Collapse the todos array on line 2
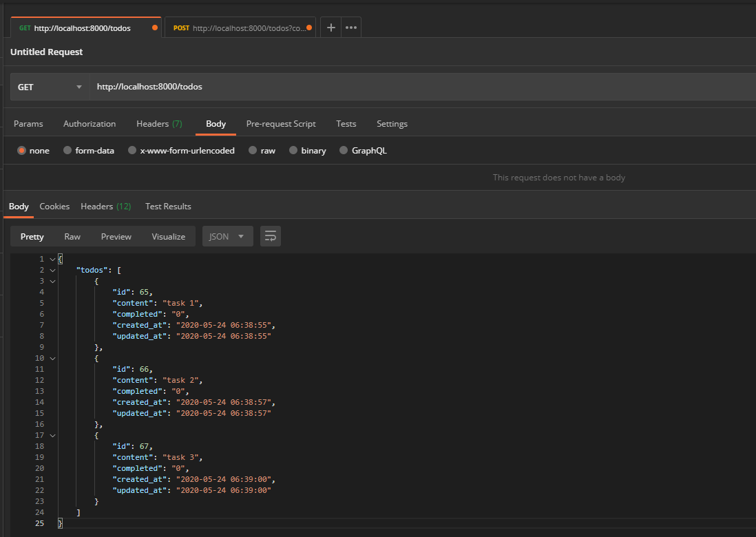This screenshot has height=537, width=756. (52, 271)
